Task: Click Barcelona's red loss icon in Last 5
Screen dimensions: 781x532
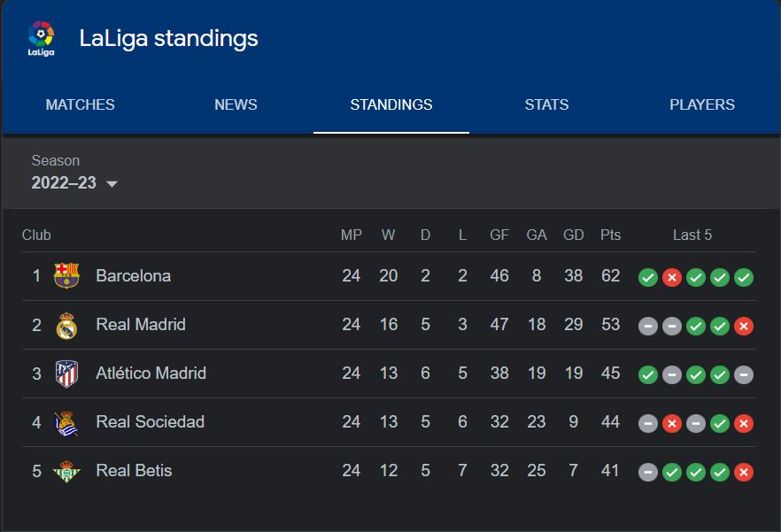Action: click(672, 277)
